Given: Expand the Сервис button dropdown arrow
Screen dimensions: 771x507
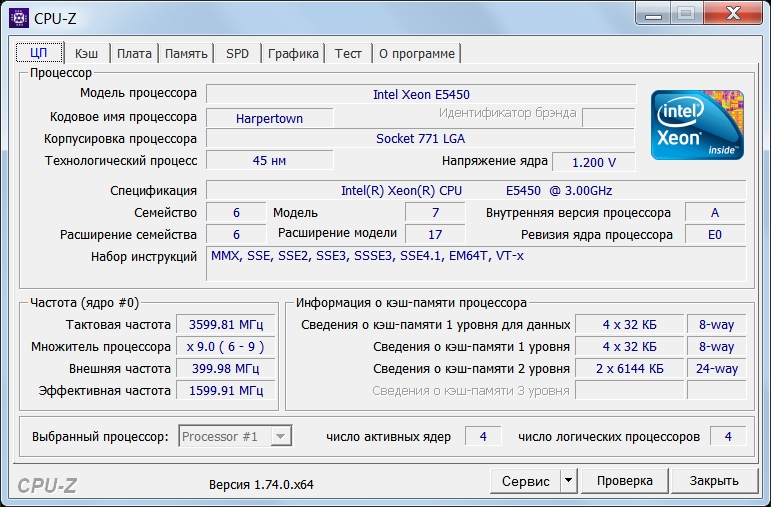Looking at the screenshot, I should 568,480.
